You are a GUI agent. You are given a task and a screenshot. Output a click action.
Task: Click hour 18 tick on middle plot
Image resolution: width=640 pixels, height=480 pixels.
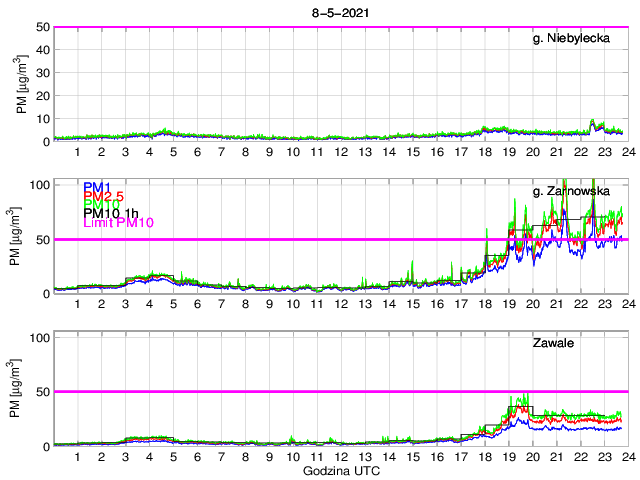[x=484, y=303]
